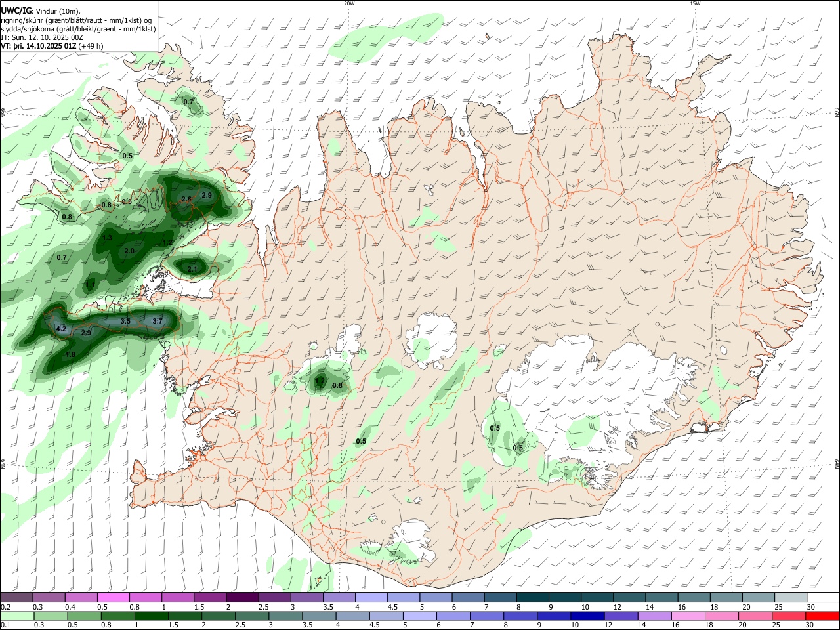Pick the pale green 0.1–0.3 rain legend swatch

(16, 616)
